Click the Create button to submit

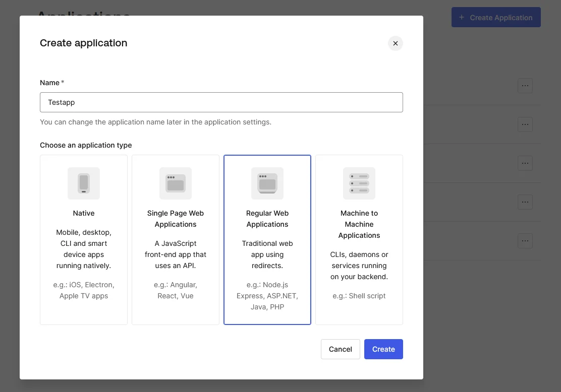point(383,349)
